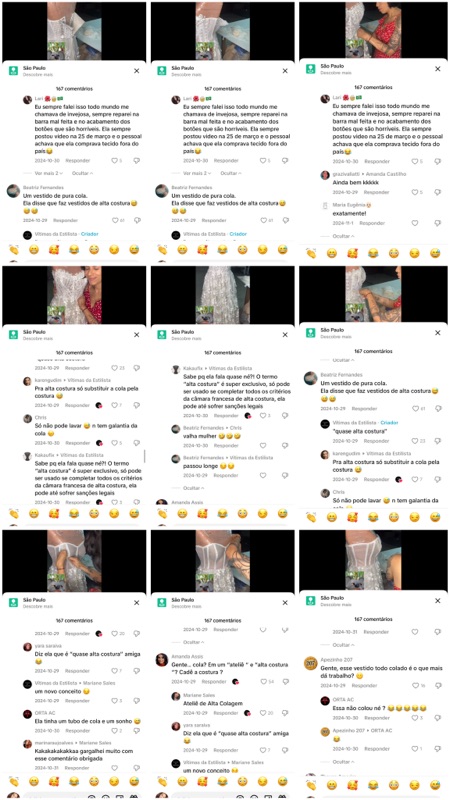
Task: Tap heart on "Essa não colou né ?" comment
Action: [415, 718]
